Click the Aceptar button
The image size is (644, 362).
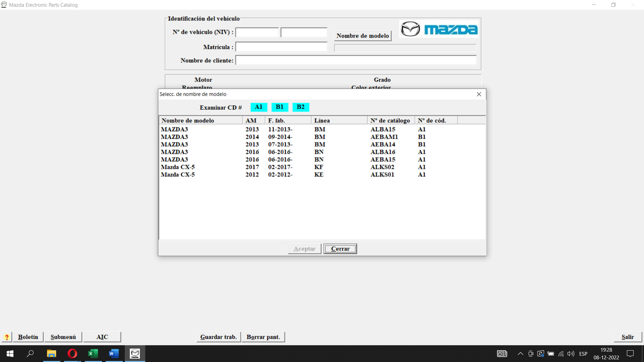(304, 249)
